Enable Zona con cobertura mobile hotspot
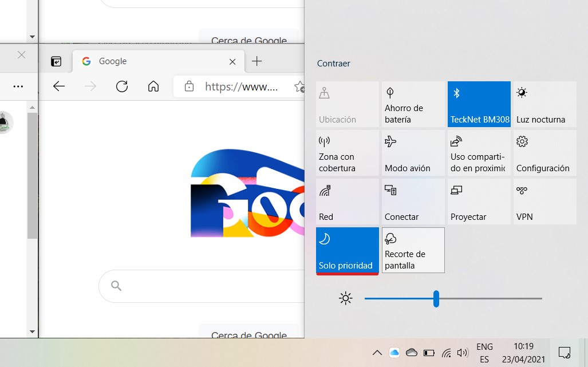This screenshot has width=588, height=367. coord(348,153)
